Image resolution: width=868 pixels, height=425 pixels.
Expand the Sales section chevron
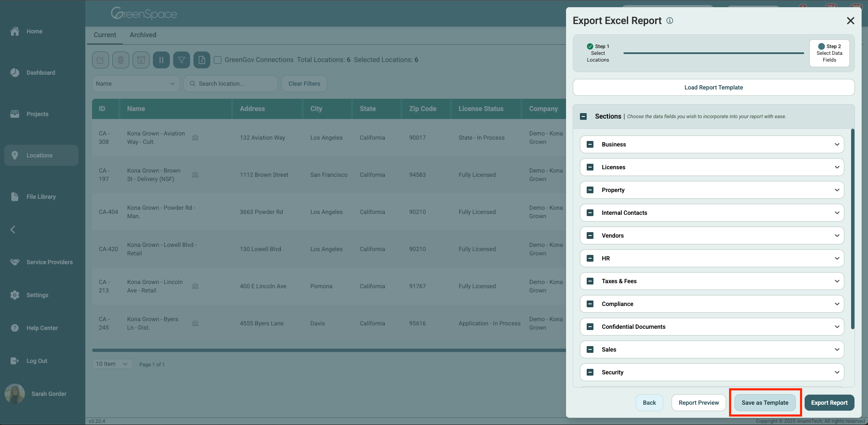837,349
